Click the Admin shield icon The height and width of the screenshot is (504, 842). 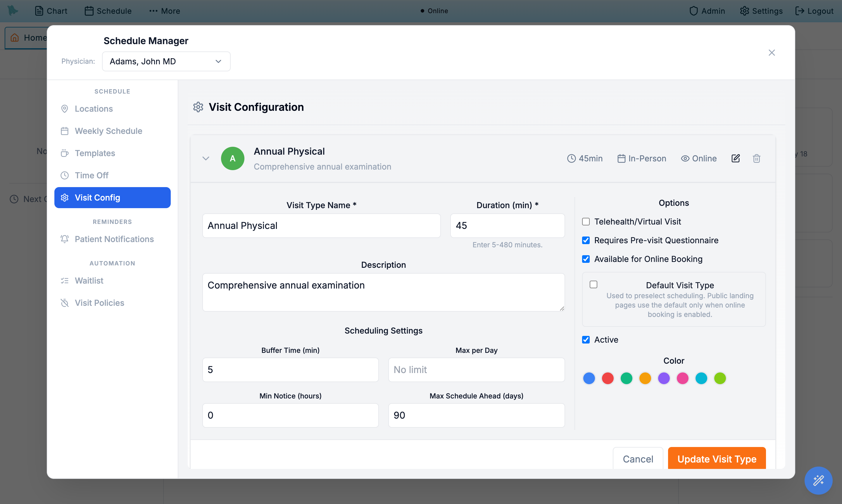pyautogui.click(x=693, y=11)
